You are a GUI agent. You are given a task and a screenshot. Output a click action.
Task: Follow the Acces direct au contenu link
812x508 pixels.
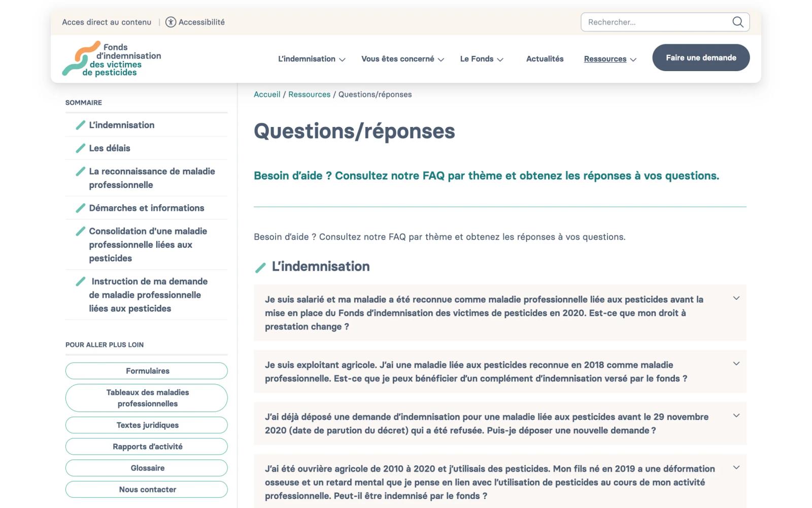click(107, 22)
